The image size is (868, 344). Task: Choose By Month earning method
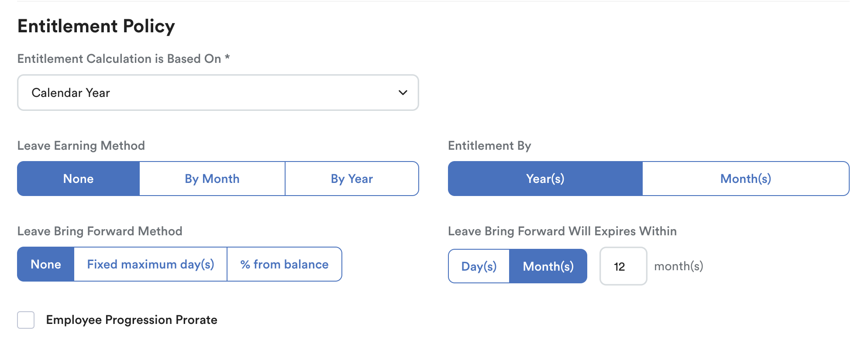coord(212,179)
